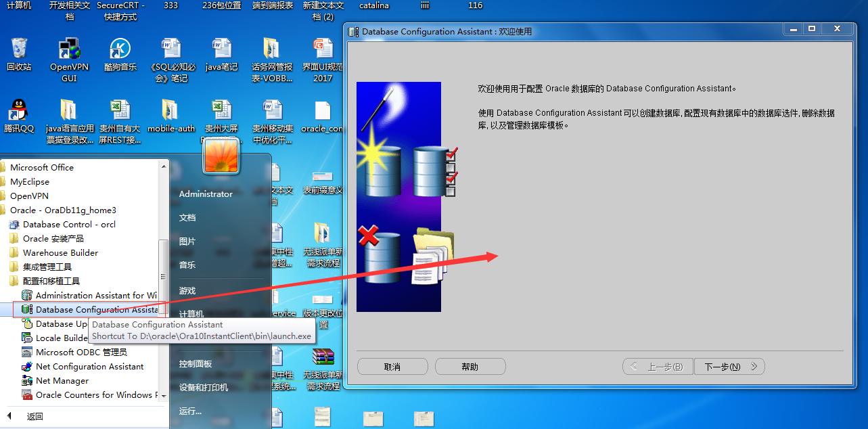
Task: Open 音乐 from start menu right pane
Action: pos(187,265)
